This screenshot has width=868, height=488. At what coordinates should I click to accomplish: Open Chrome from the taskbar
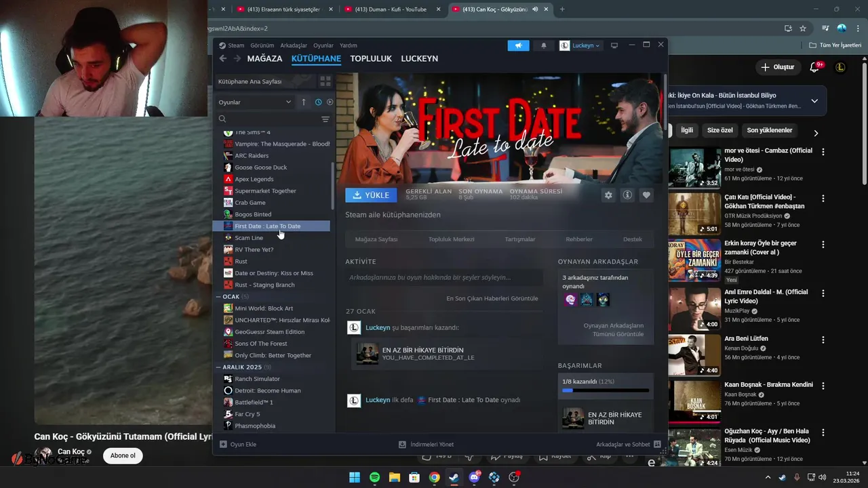434,477
